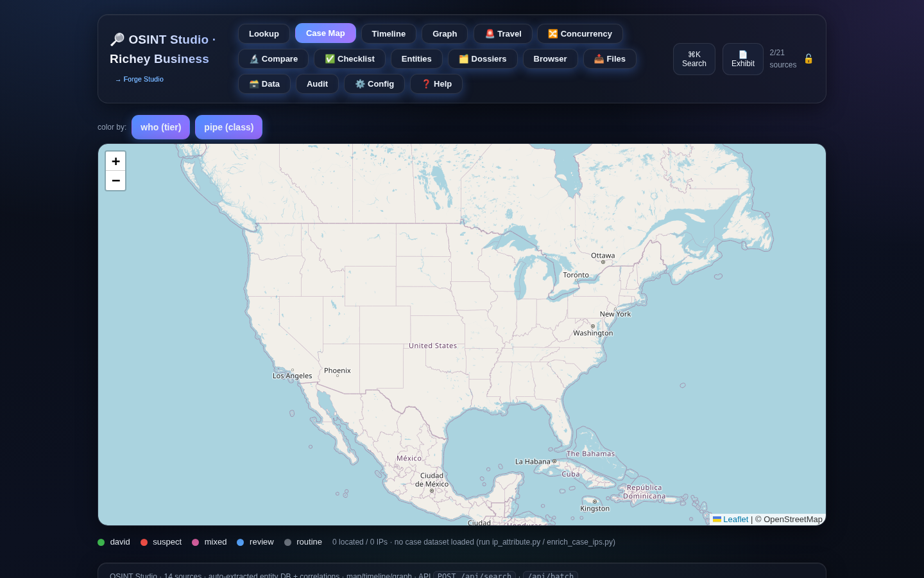Click the 'Phoenix' map label
Screen dimensions: 924x578
[338, 371]
